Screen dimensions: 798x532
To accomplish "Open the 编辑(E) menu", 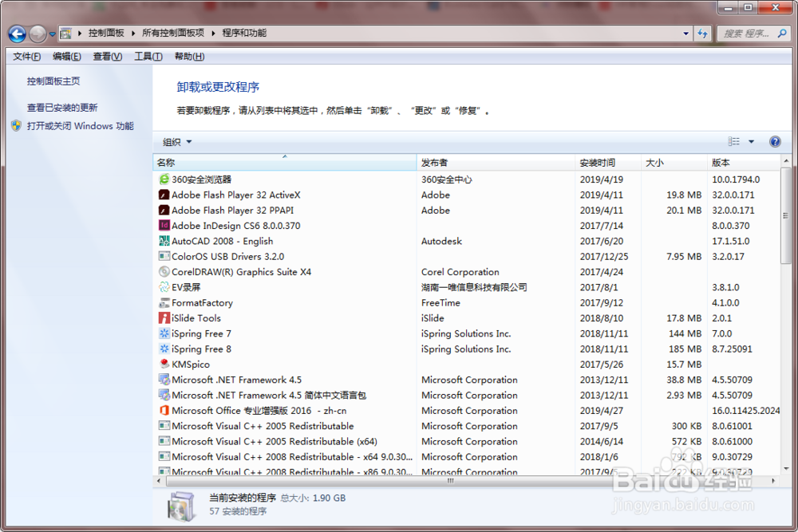I will 67,57.
